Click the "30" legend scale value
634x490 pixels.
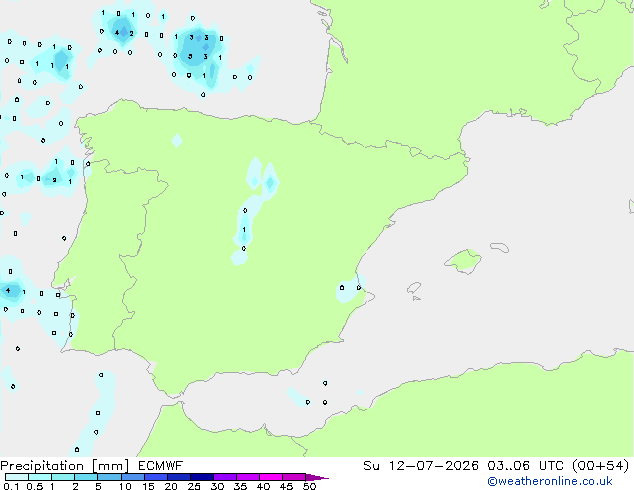(x=217, y=486)
